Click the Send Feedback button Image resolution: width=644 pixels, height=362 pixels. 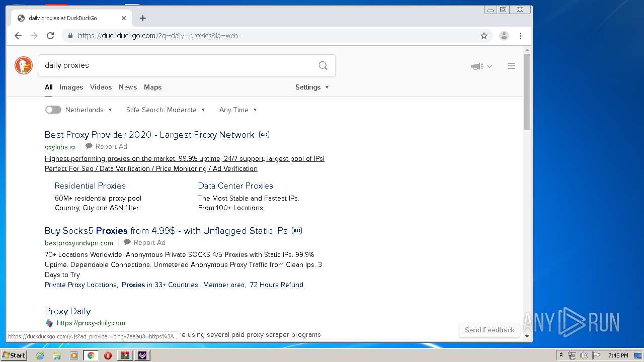click(x=490, y=330)
